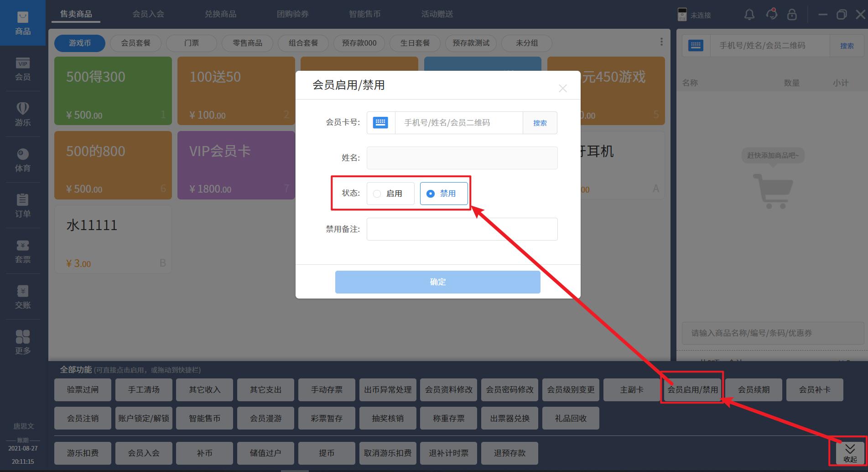Select the 游戏币 category
The width and height of the screenshot is (868, 472).
pyautogui.click(x=80, y=43)
